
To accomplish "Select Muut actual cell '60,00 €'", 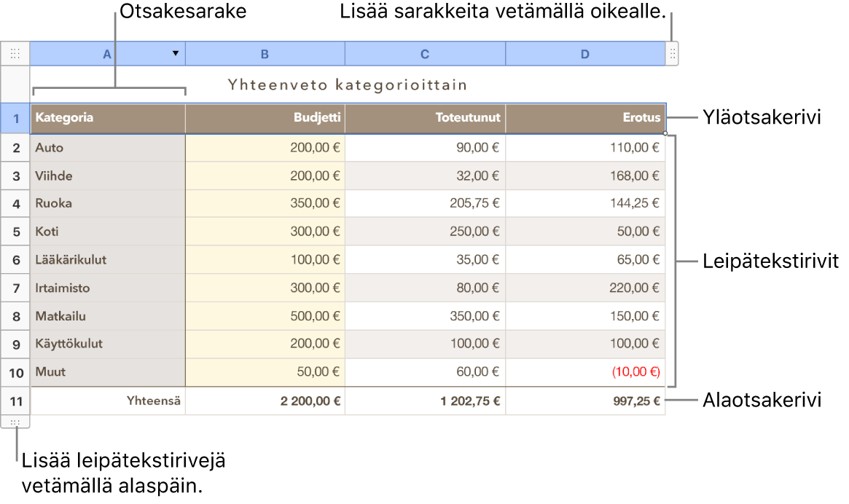I will pos(425,372).
